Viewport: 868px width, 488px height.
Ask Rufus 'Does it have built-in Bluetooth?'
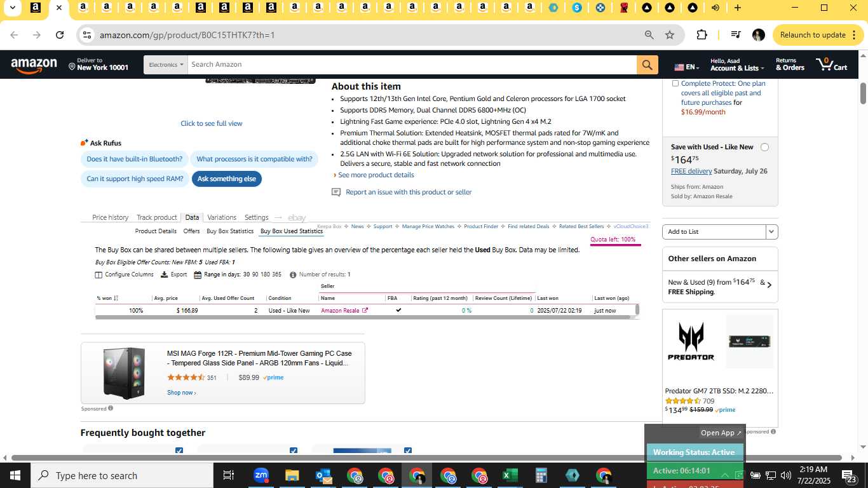[135, 159]
